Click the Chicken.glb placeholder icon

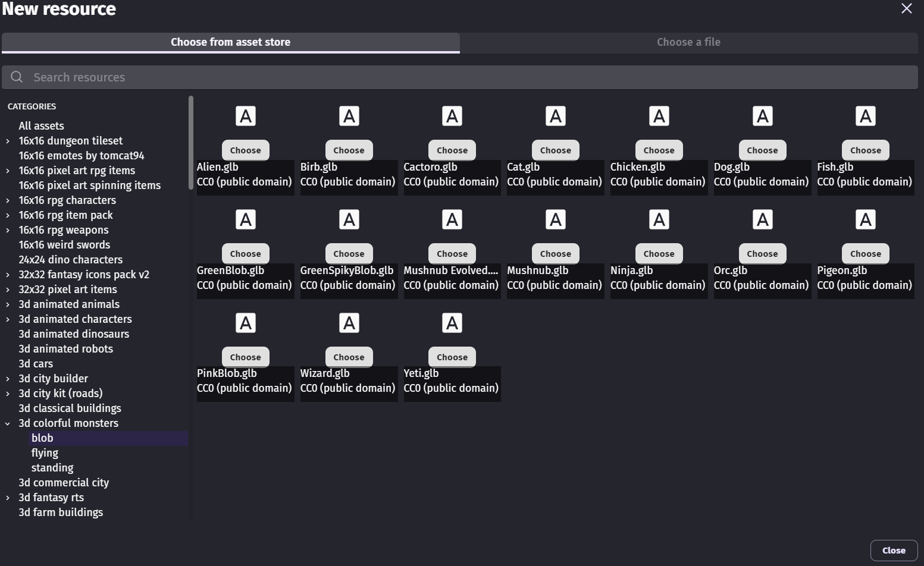659,116
